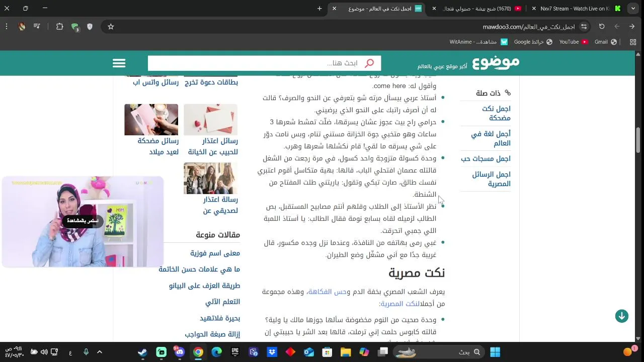Go back using browser back arrow
Viewport: 644px width, 362px height.
[x=632, y=27]
